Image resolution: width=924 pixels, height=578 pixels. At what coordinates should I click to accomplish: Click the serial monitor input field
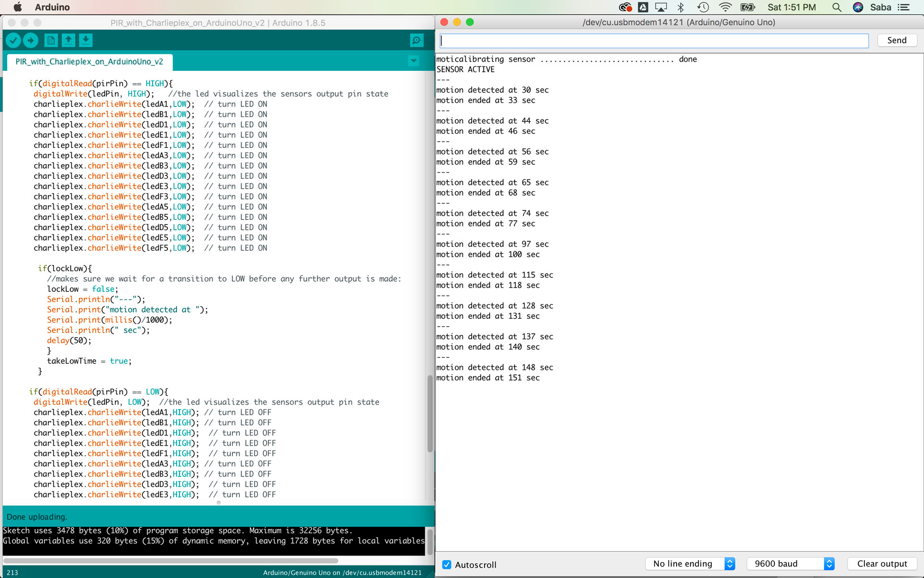(654, 41)
